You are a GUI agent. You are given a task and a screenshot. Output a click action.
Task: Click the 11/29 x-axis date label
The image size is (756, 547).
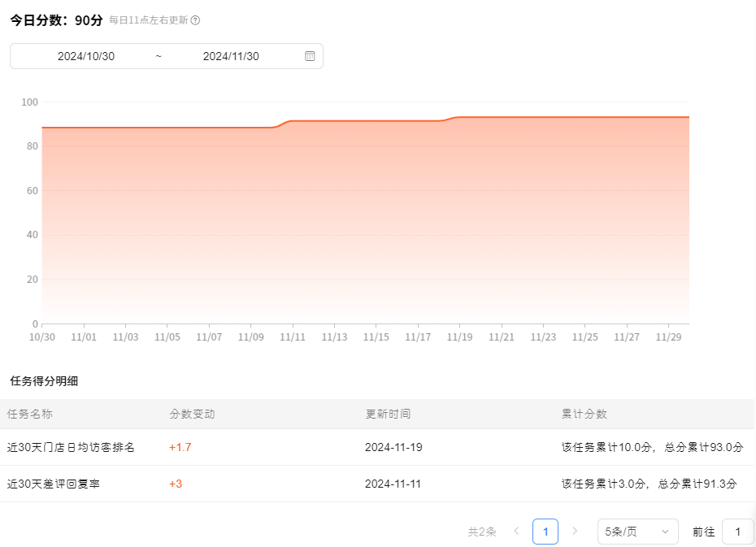click(x=668, y=336)
